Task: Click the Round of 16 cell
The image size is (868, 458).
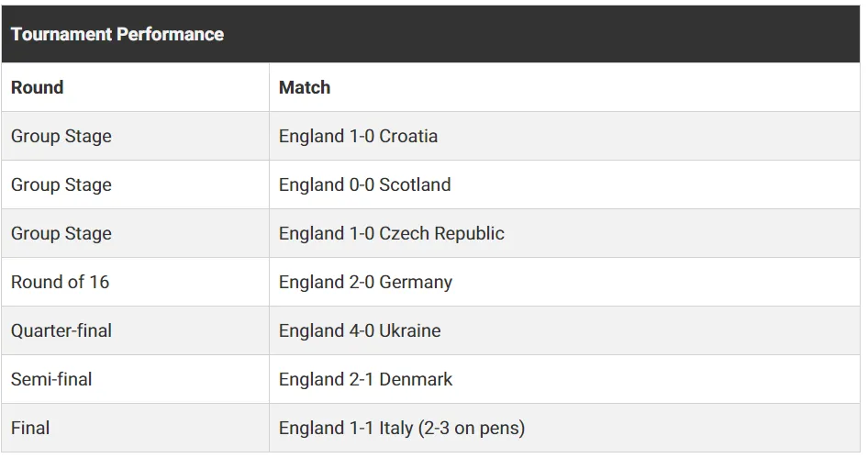Action: tap(135, 282)
